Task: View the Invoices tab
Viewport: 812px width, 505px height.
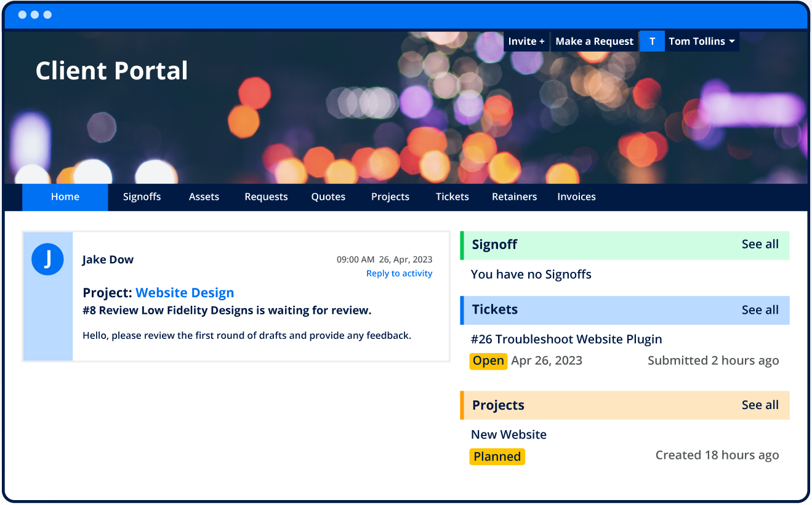Action: click(x=576, y=197)
